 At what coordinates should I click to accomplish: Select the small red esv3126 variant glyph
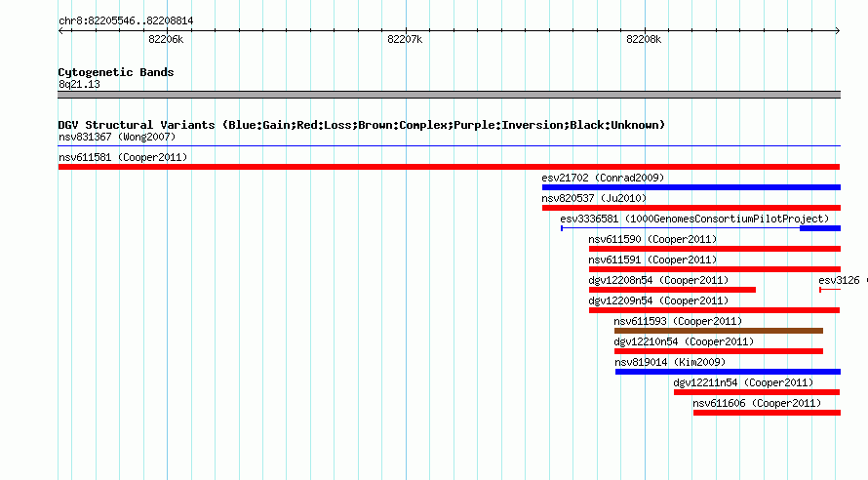coord(830,290)
